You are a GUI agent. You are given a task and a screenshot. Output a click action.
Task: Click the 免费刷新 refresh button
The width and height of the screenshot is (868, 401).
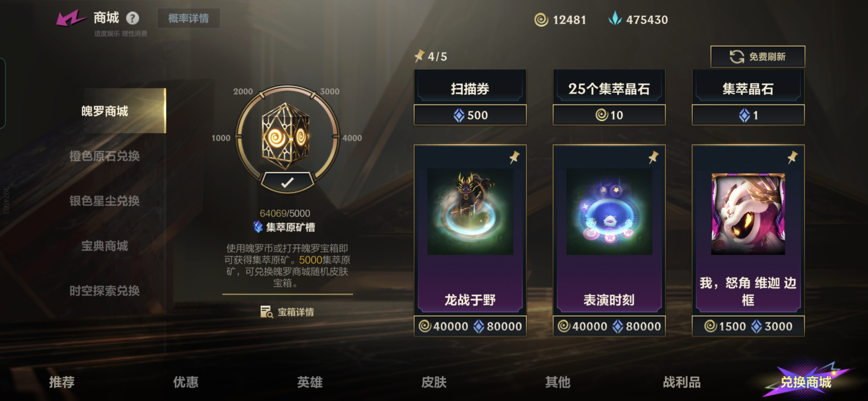point(758,56)
